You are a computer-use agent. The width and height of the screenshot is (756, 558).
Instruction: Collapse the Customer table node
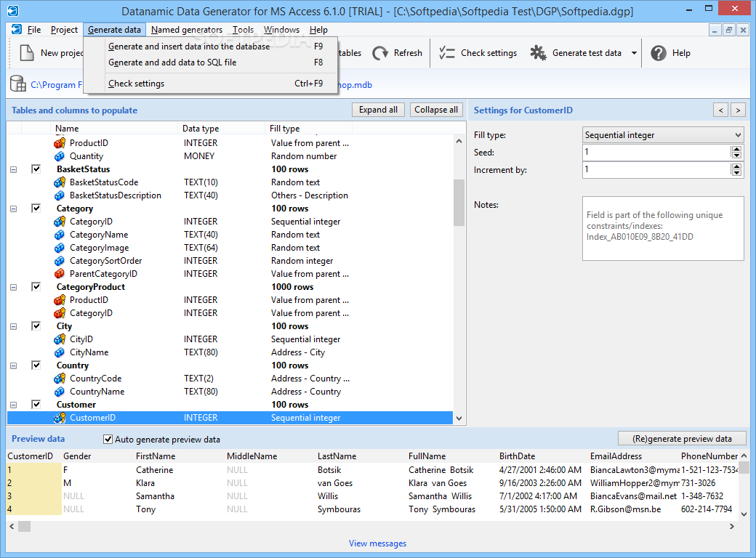point(14,405)
